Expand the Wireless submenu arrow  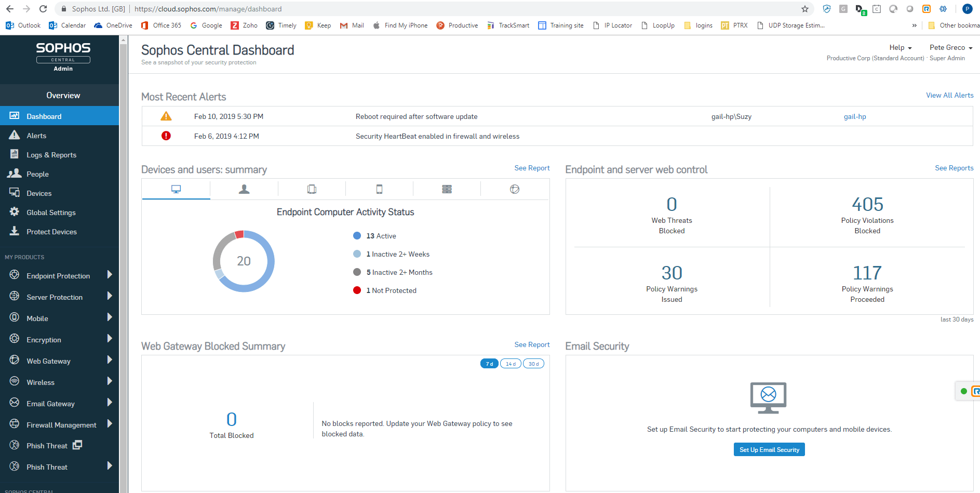(x=110, y=381)
